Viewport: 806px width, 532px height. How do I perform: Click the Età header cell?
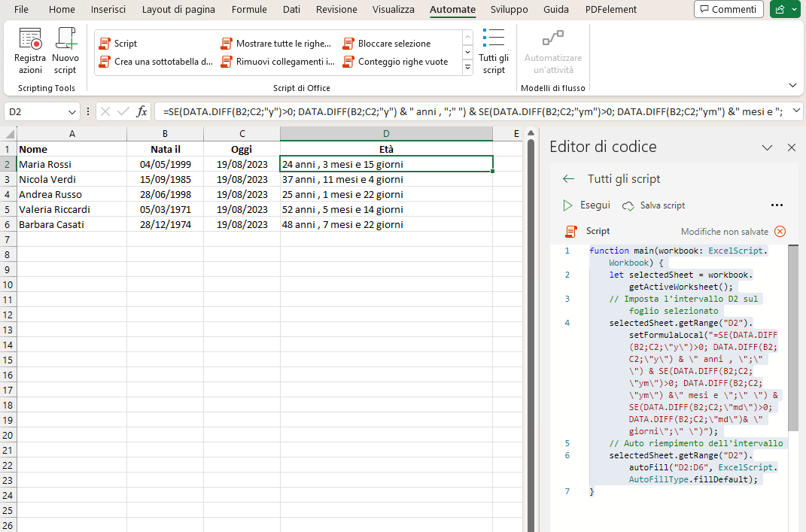386,150
